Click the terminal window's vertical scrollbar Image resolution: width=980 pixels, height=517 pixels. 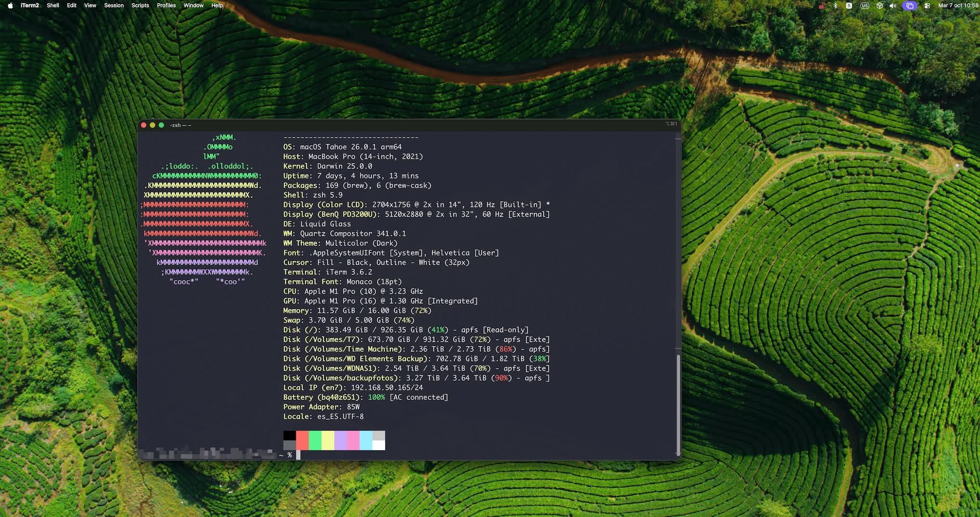pos(678,404)
